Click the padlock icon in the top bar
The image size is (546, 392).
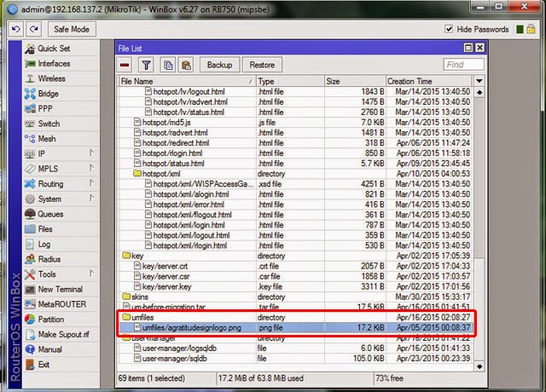(531, 29)
